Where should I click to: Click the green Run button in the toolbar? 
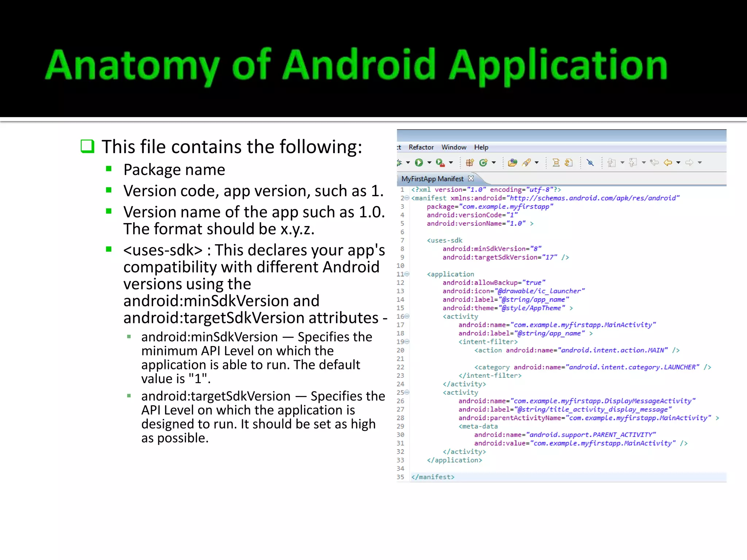tap(419, 163)
